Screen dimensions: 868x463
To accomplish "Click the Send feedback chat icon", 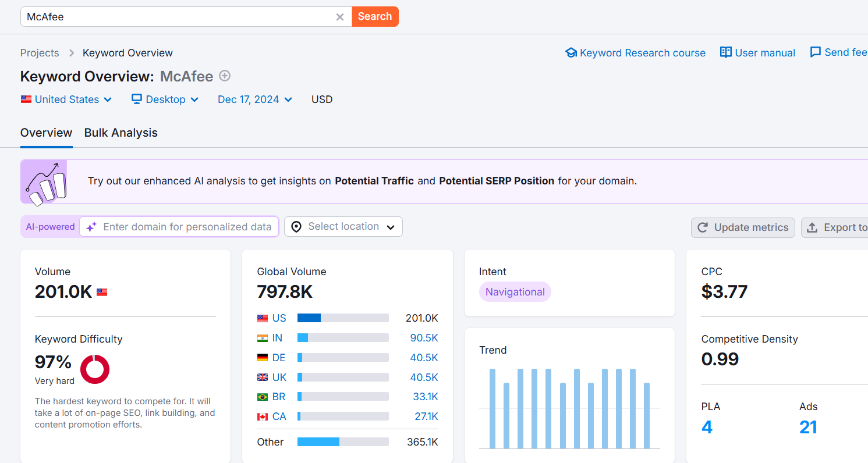I will pyautogui.click(x=816, y=52).
